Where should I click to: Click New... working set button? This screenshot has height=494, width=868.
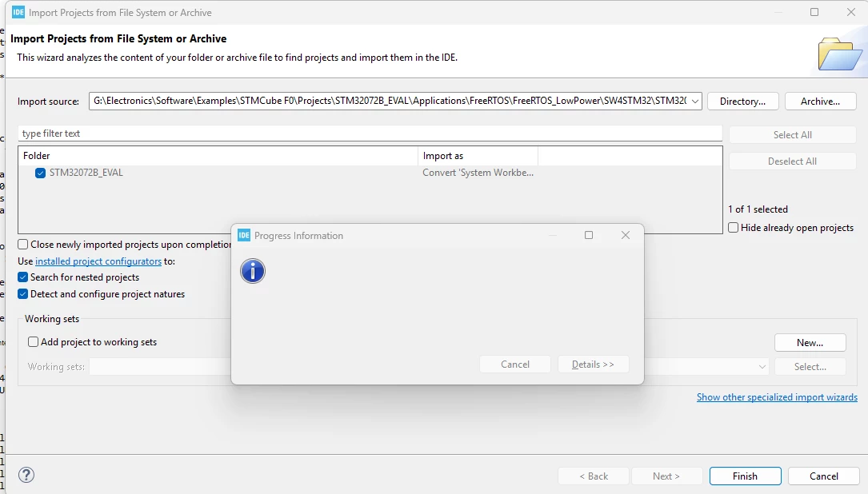coord(810,342)
